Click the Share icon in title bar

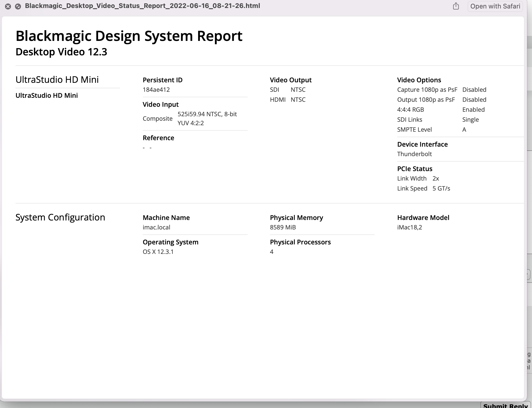click(x=456, y=6)
